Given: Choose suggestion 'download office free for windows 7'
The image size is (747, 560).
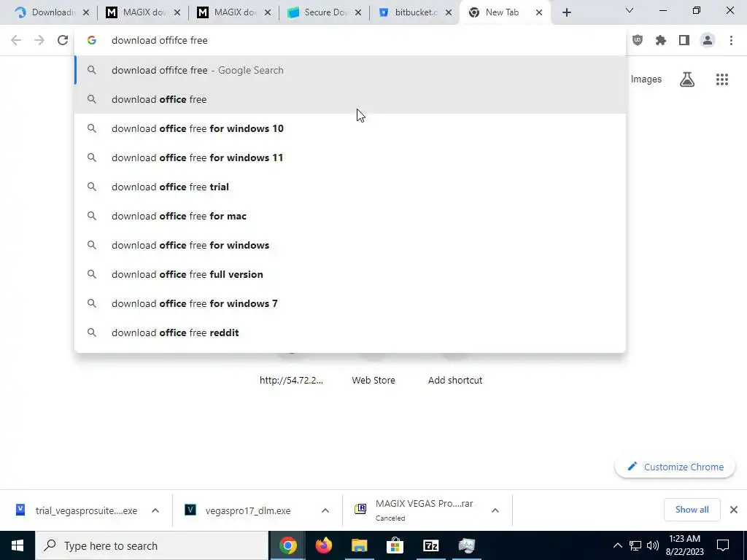Looking at the screenshot, I should pyautogui.click(x=350, y=303).
